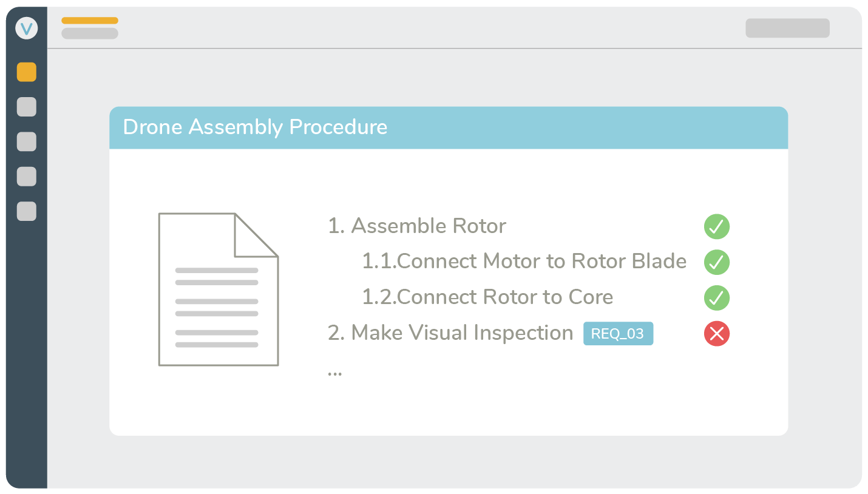Open the third gray sidebar square

pyautogui.click(x=27, y=141)
